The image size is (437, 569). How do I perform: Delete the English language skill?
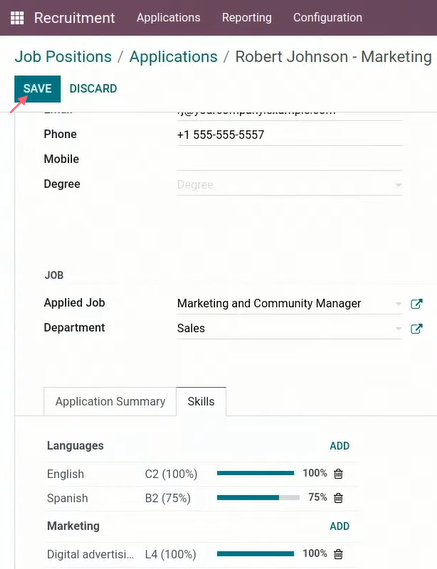click(338, 474)
